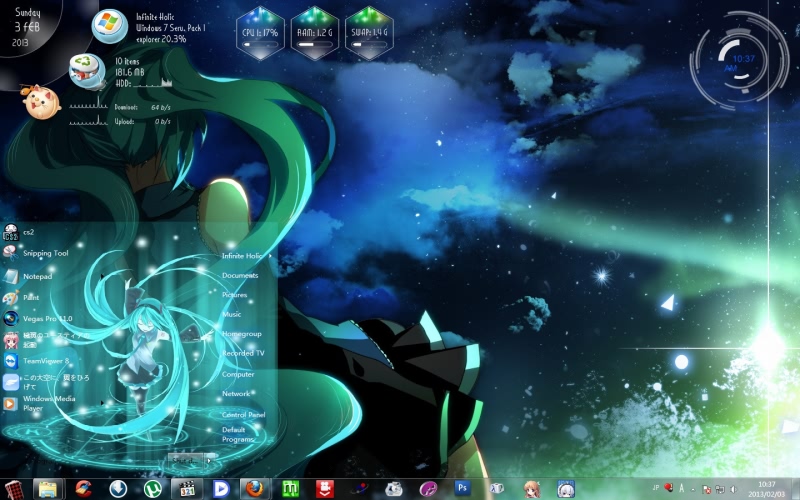The height and width of the screenshot is (500, 800).
Task: Click the Shut down button
Action: [186, 460]
